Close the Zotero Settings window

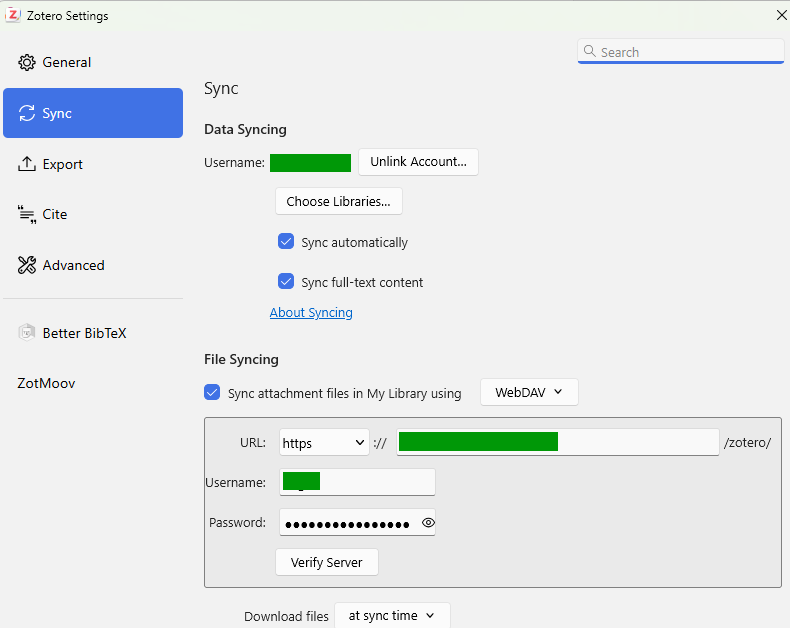[781, 15]
